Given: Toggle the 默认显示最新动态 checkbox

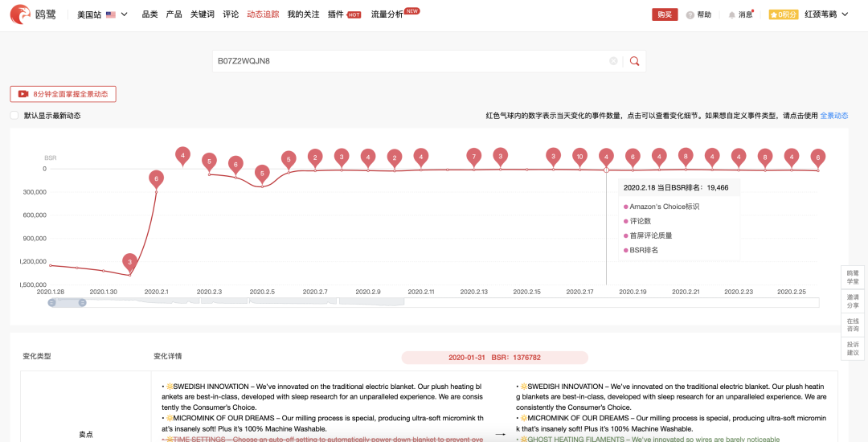Looking at the screenshot, I should point(14,116).
